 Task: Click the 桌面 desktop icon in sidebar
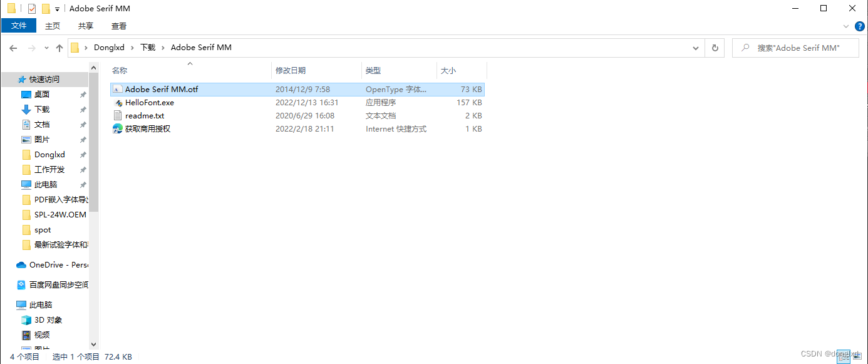coord(26,95)
